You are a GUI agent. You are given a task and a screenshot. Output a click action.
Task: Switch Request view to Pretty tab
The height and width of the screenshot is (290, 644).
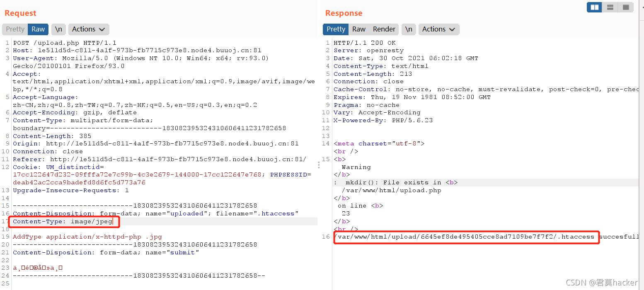[15, 29]
